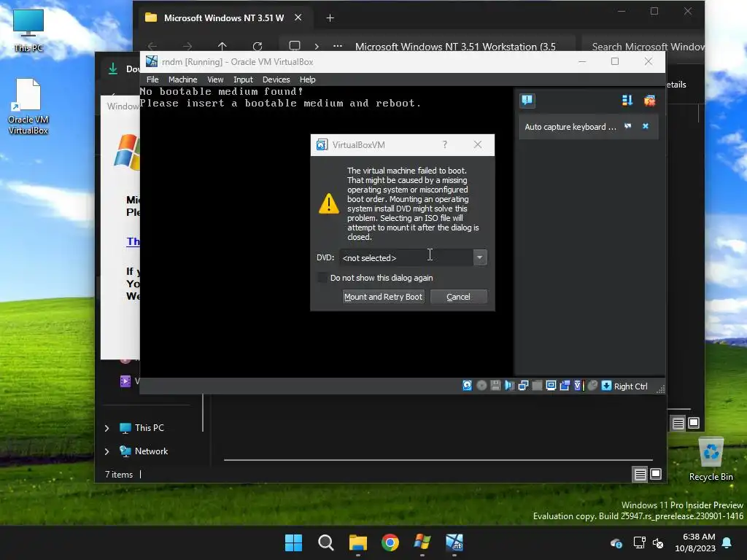Click the Search Microsoft Windows field
Screen dimensions: 747x560
point(643,46)
